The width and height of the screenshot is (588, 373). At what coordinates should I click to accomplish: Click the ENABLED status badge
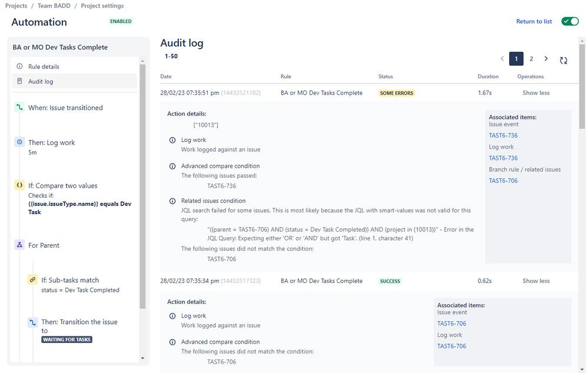click(121, 21)
